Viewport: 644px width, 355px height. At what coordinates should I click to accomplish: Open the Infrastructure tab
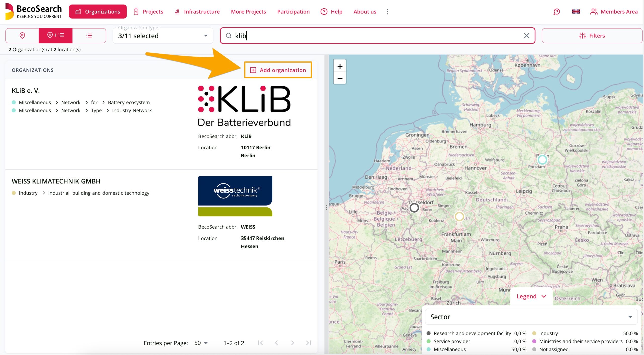(x=197, y=12)
